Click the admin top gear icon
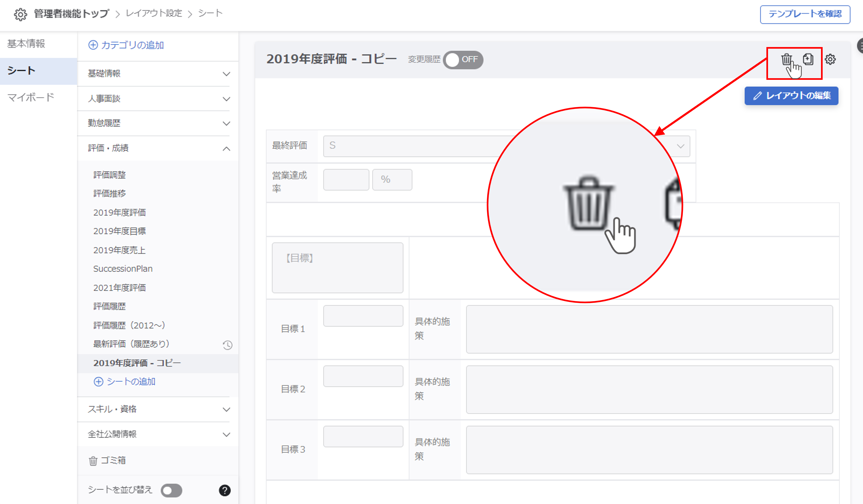Viewport: 863px width, 504px height. coord(21,14)
